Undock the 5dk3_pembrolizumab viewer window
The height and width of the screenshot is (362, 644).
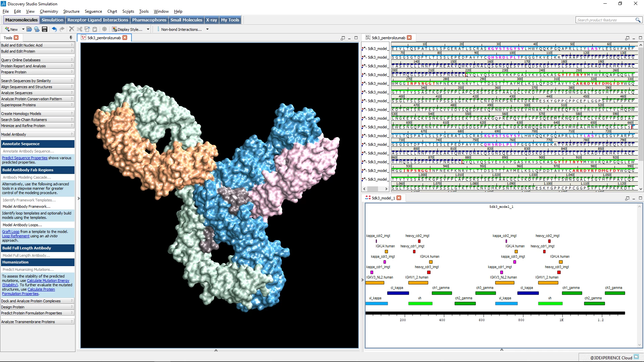click(343, 38)
